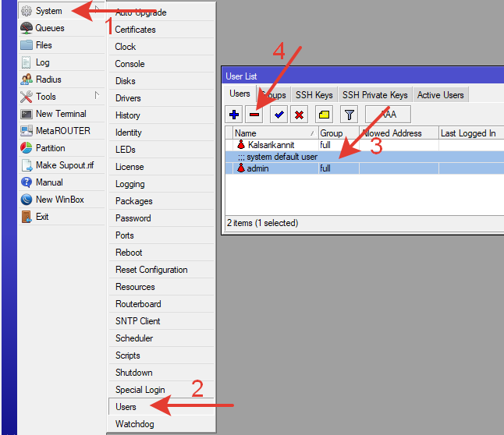
Task: Open Password menu entry
Action: coord(161,218)
